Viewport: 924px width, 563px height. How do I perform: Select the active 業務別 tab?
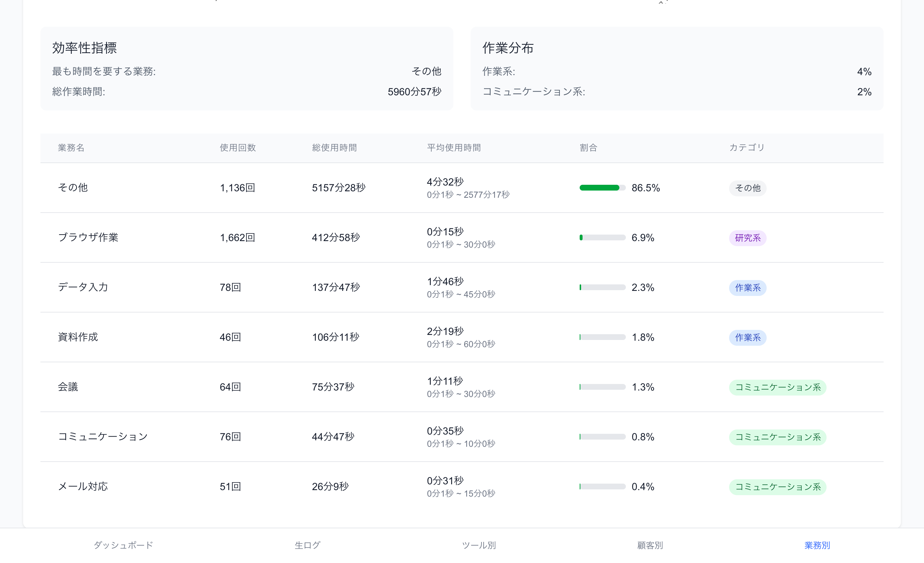(x=817, y=545)
